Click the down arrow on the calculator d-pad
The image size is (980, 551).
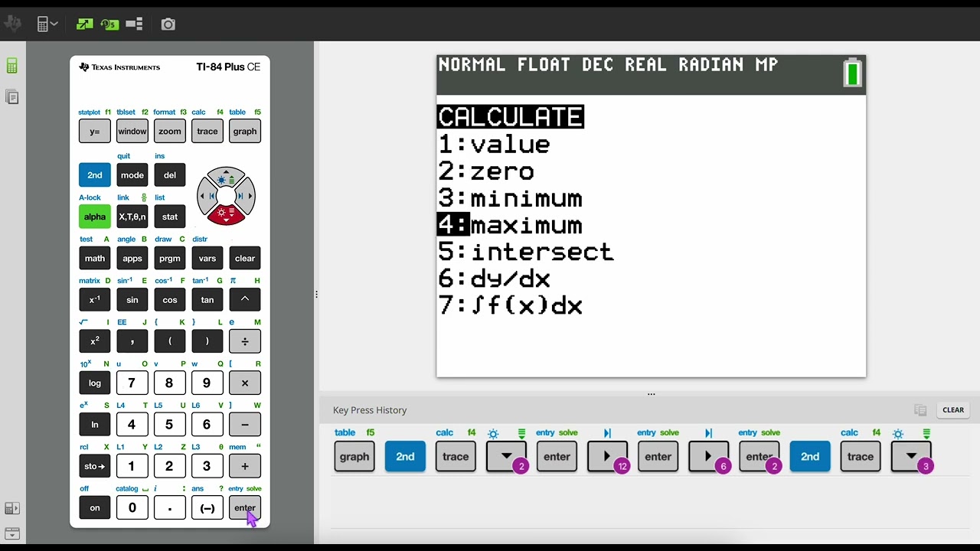(x=226, y=215)
